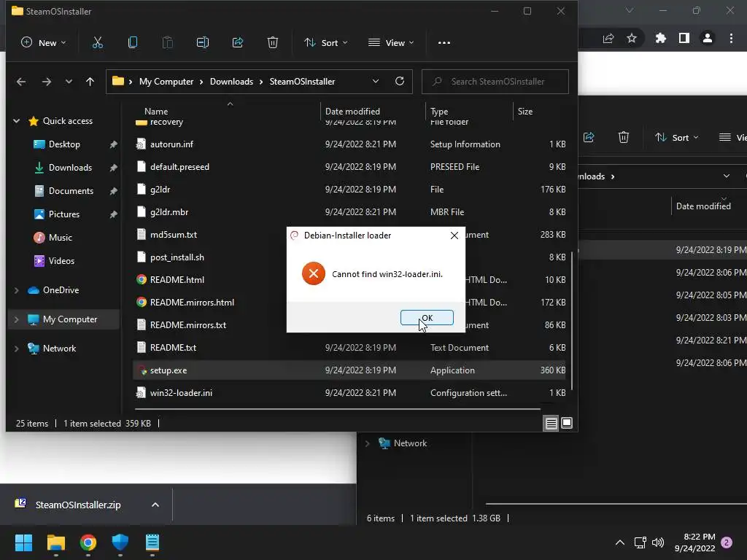Screen dimensions: 747x560
Task: Toggle the Chrome side panel icon
Action: pos(684,38)
